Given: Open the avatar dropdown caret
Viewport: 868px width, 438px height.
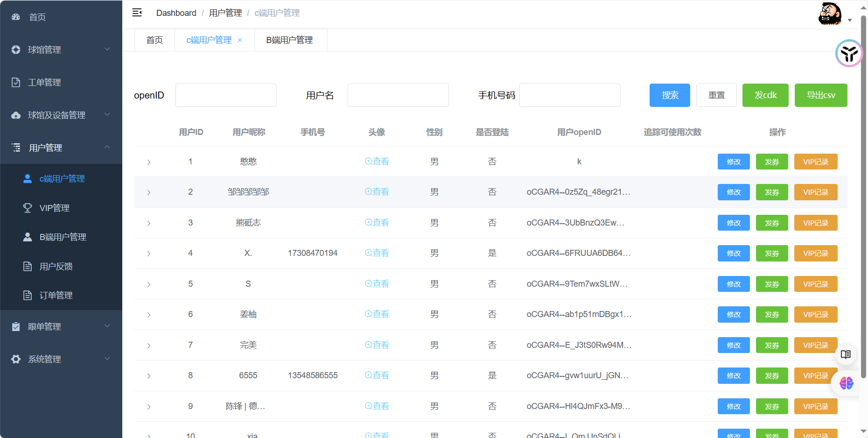Looking at the screenshot, I should (x=850, y=20).
